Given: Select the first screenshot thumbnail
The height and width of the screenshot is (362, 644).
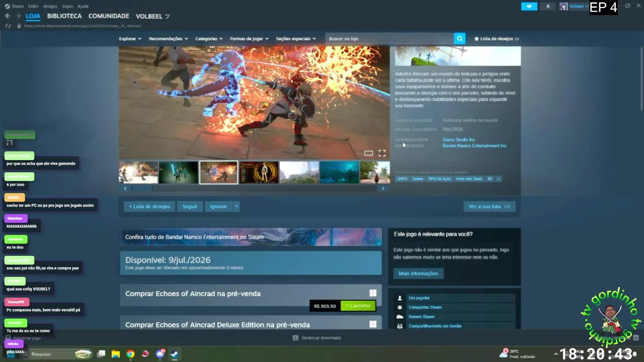Looking at the screenshot, I should (138, 172).
